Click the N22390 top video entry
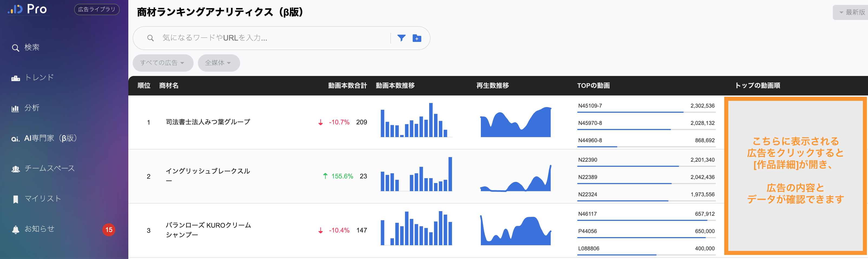Screen dimensions: 868x259 point(587,160)
